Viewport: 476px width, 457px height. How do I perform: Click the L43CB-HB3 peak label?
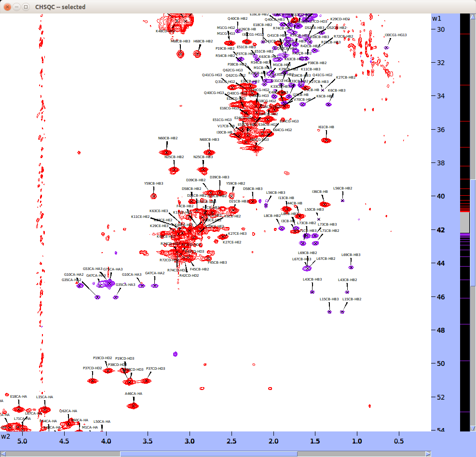coord(312,279)
